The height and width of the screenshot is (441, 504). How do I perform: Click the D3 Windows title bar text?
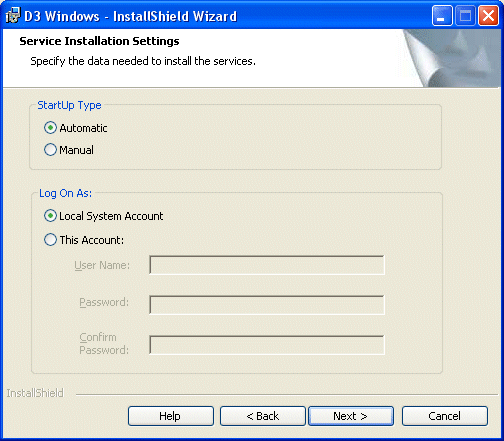pyautogui.click(x=130, y=16)
